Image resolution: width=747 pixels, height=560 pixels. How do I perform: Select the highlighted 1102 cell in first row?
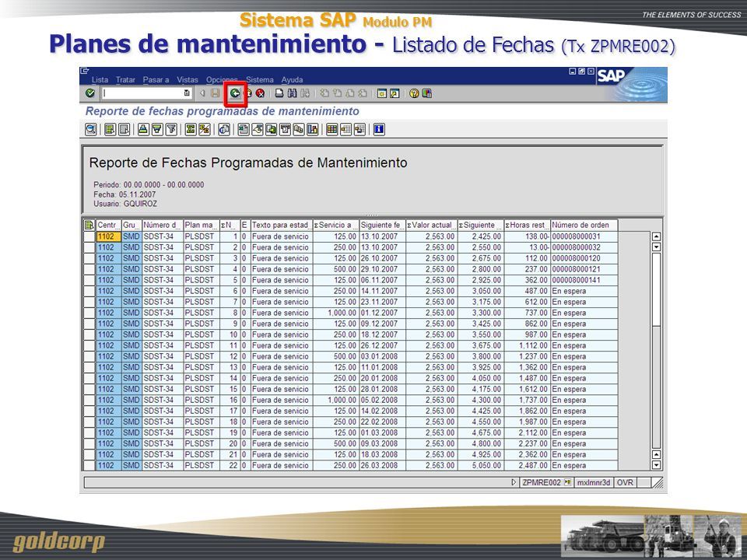click(108, 236)
